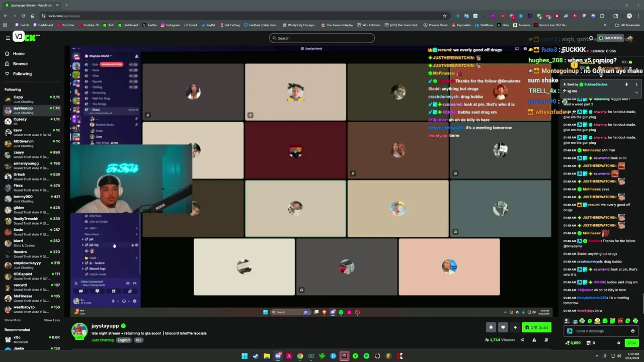Open new browser tab with plus
The width and height of the screenshot is (644, 362).
(x=66, y=5)
